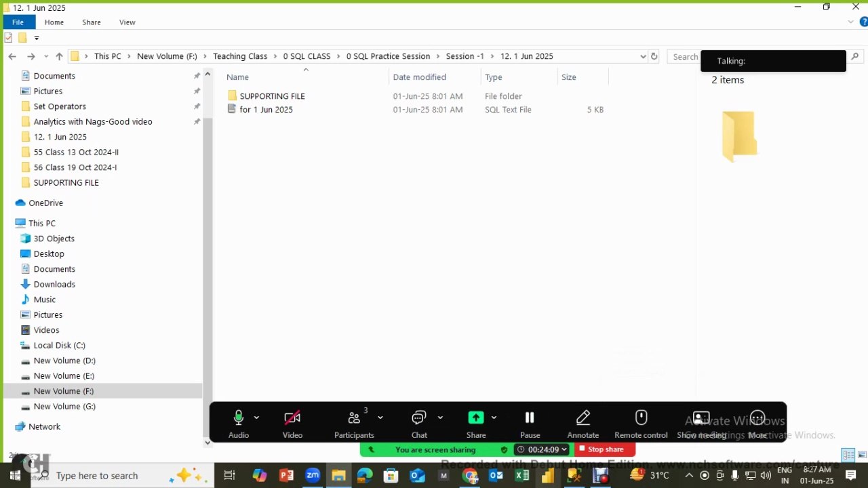Click the 'Teaching Class' breadcrumb link
868x488 pixels.
click(240, 56)
